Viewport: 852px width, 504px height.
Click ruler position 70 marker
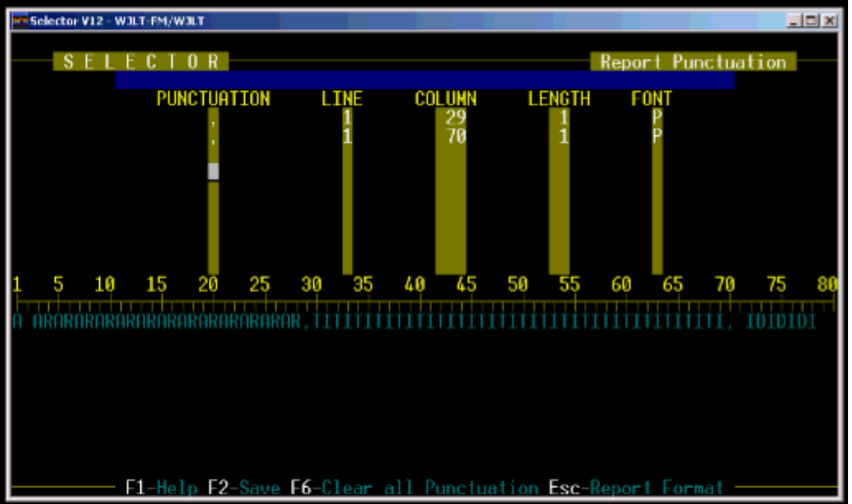[x=725, y=284]
